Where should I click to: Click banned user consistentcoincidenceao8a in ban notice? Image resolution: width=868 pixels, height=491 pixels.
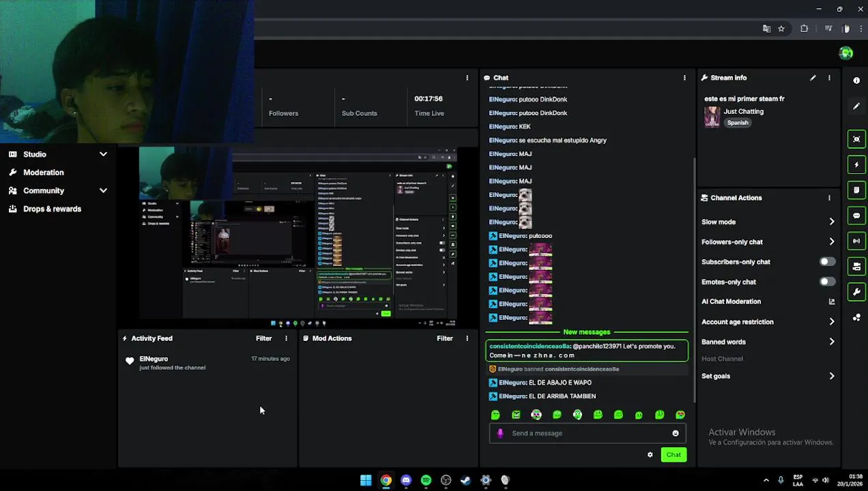(x=581, y=369)
